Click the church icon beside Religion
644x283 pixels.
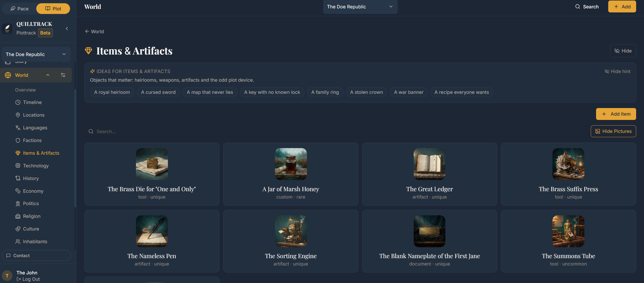(18, 216)
